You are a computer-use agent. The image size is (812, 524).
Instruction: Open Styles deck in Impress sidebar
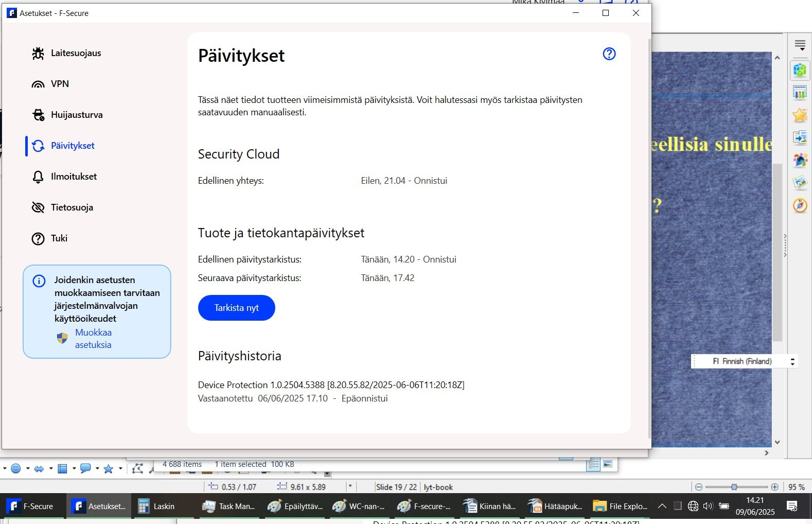pos(800,160)
